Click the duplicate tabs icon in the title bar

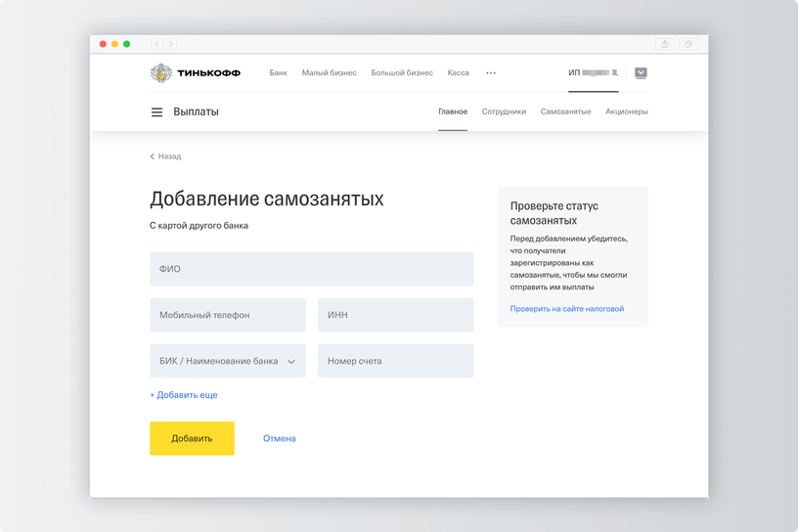[688, 44]
